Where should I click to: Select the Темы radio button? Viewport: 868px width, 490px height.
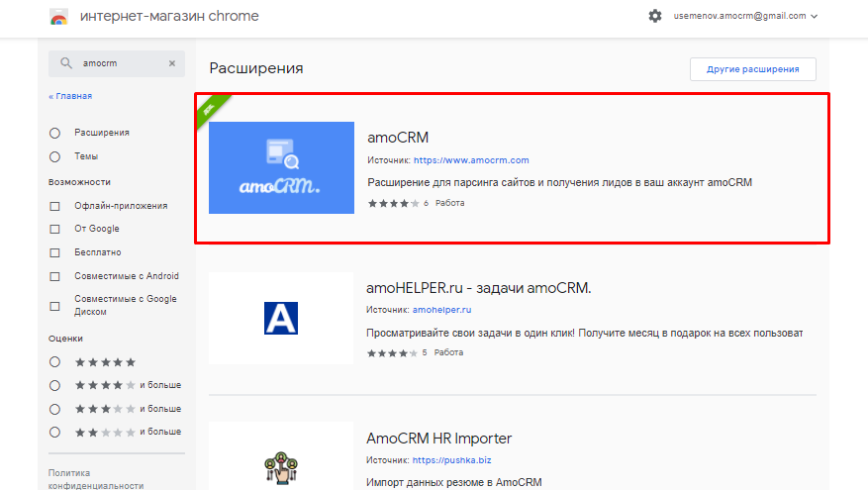(x=54, y=156)
